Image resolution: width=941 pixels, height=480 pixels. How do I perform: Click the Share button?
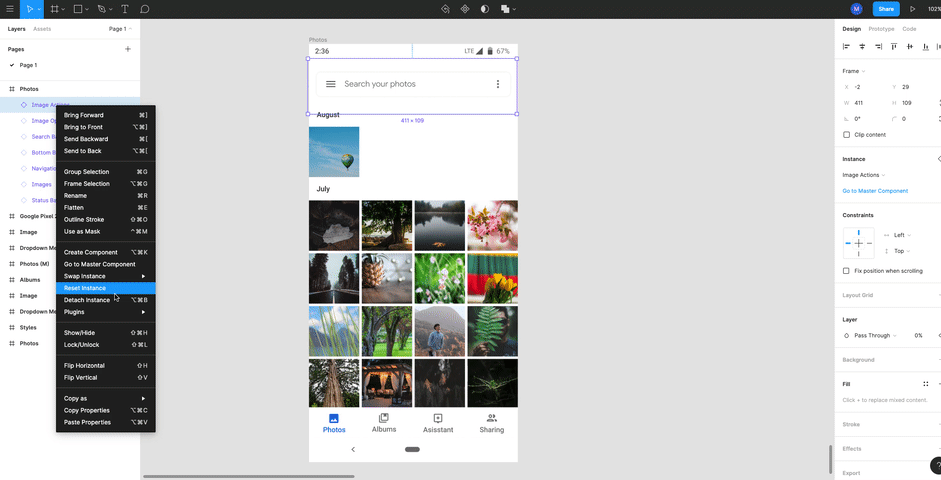point(886,9)
